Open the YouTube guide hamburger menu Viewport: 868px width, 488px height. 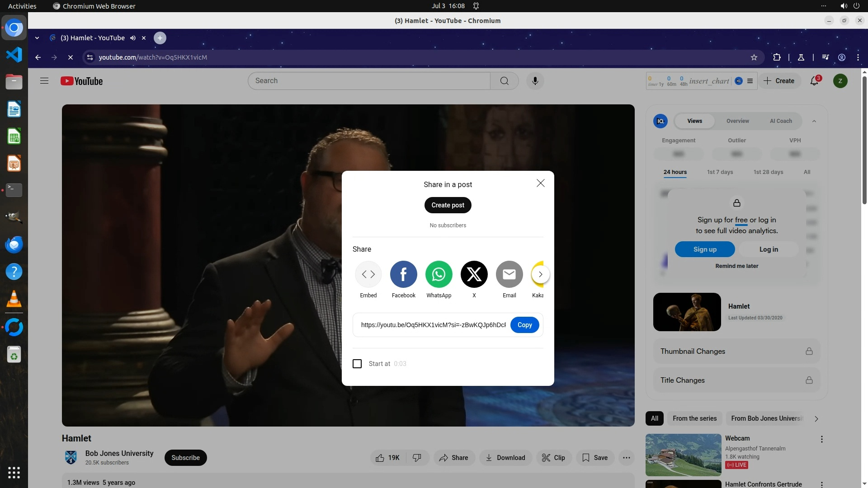[x=44, y=81]
